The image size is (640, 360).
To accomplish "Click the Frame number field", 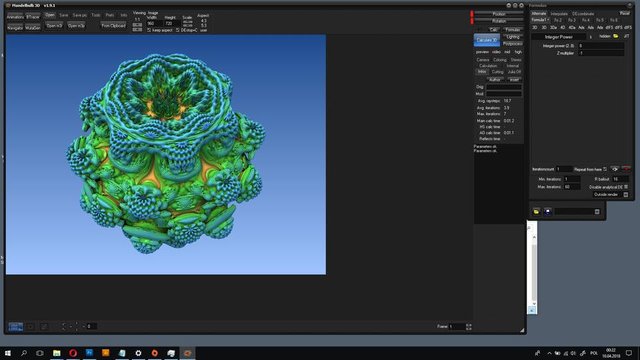I will pos(457,327).
